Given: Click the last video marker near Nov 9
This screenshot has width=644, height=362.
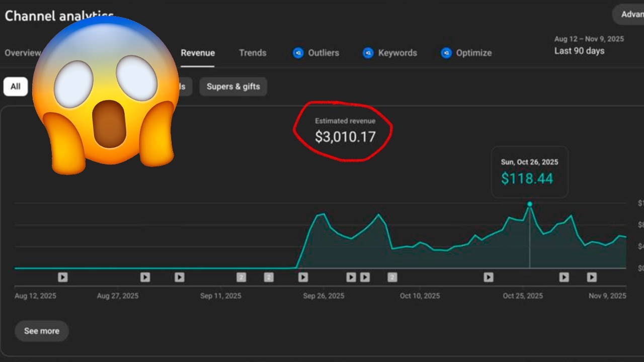Looking at the screenshot, I should tap(592, 277).
